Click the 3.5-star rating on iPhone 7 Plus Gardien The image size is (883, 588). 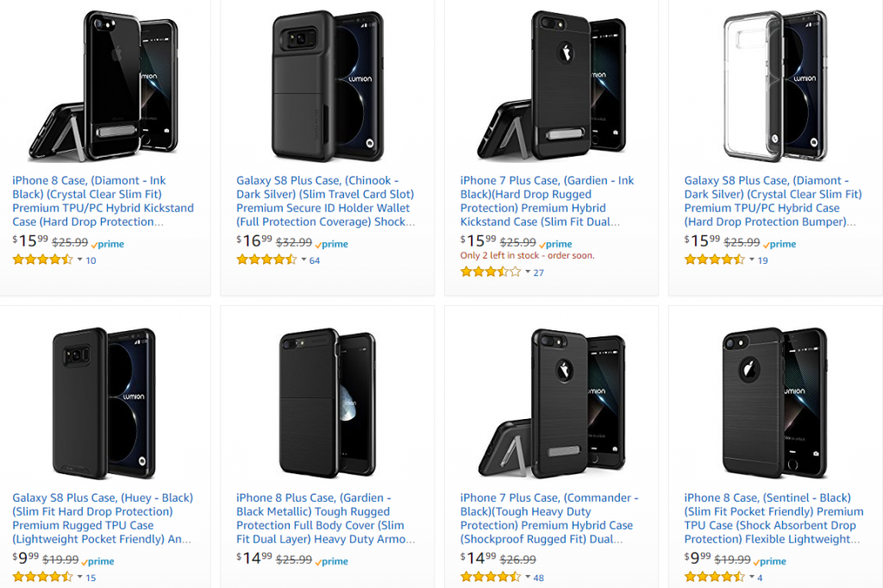(x=491, y=272)
